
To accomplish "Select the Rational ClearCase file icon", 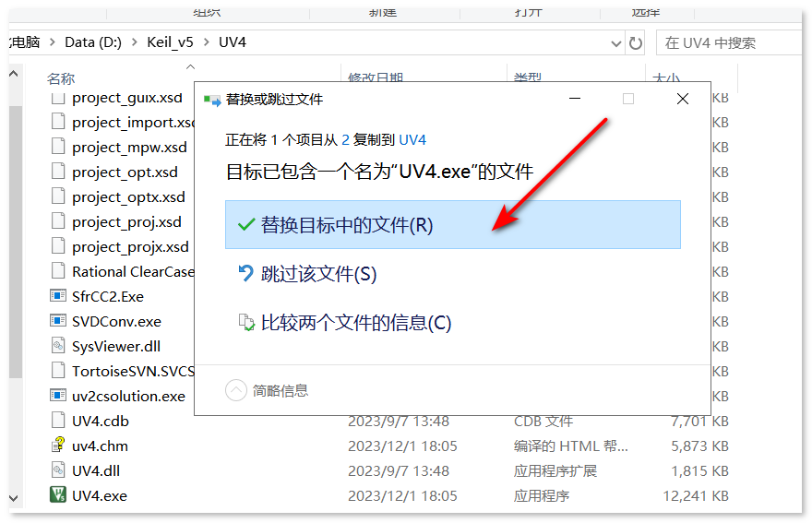I will pos(58,271).
